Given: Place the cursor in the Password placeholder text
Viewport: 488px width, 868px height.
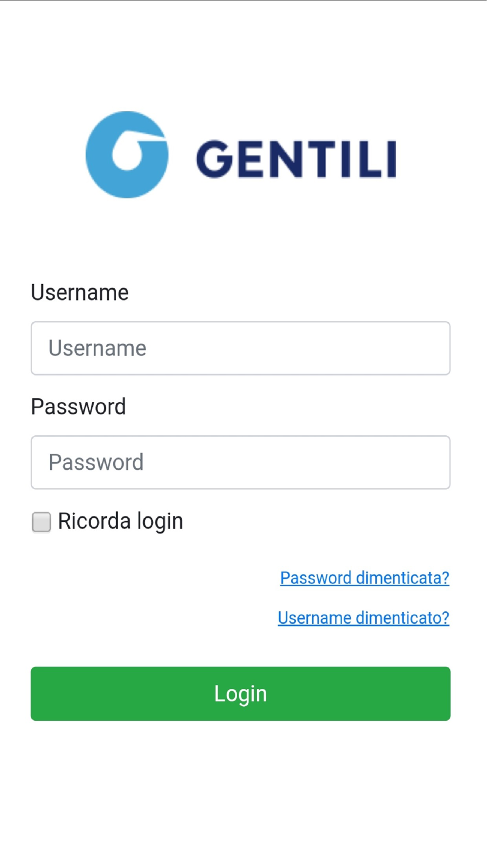Looking at the screenshot, I should (x=96, y=462).
